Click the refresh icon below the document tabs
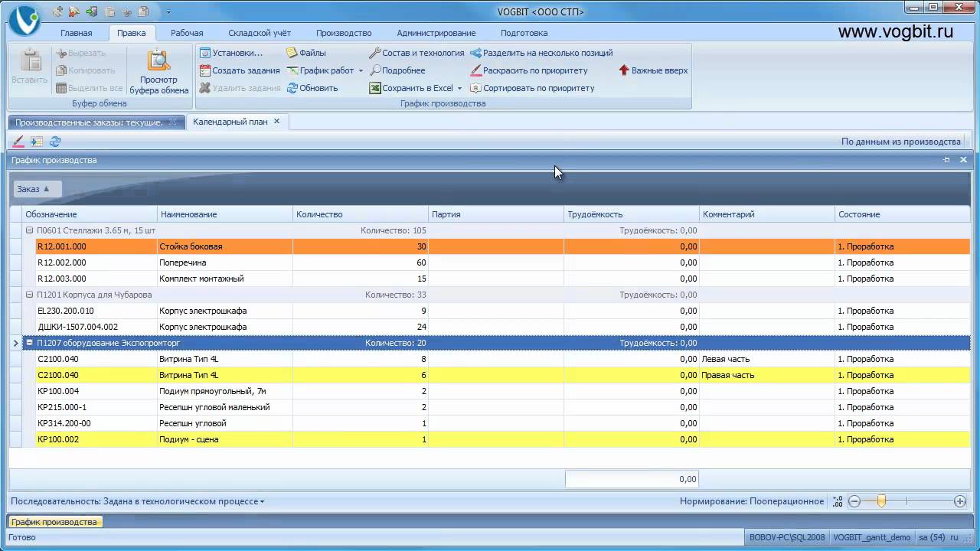 [55, 142]
